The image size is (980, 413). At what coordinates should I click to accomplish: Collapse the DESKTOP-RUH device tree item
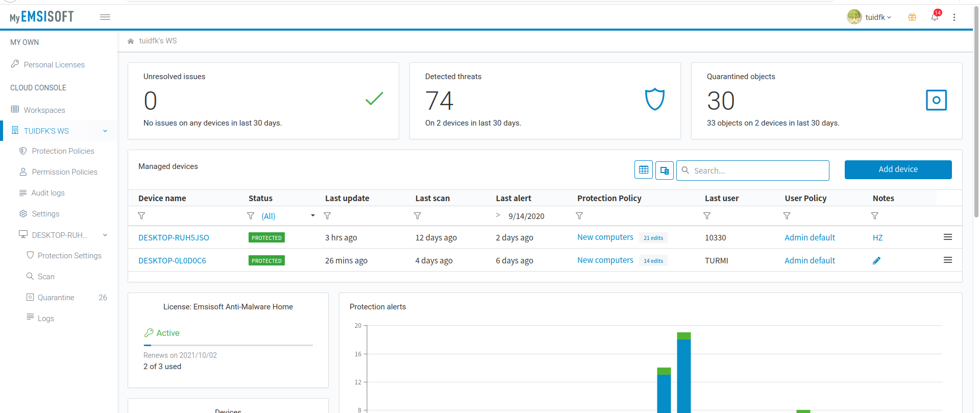click(105, 235)
